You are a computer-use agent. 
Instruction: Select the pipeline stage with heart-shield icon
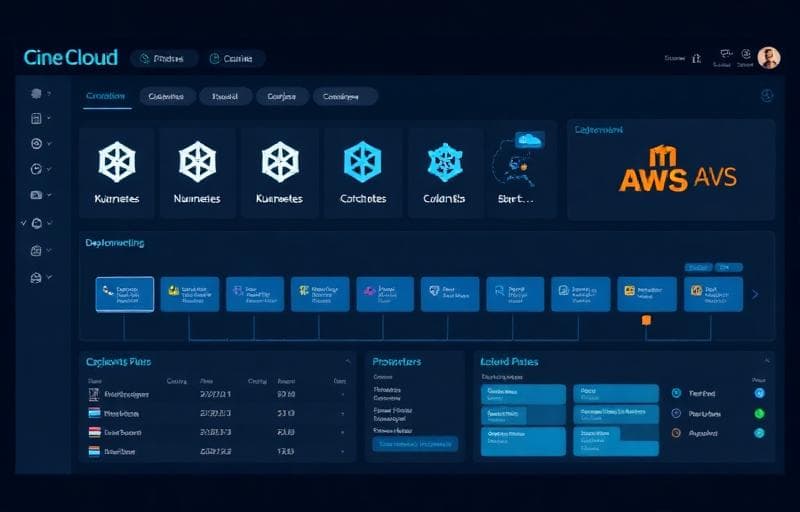pos(450,294)
